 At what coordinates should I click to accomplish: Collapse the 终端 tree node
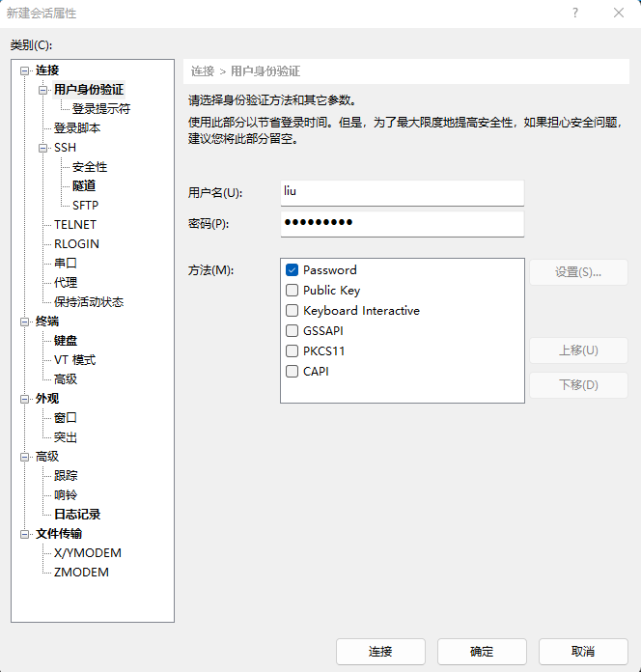[x=24, y=322]
